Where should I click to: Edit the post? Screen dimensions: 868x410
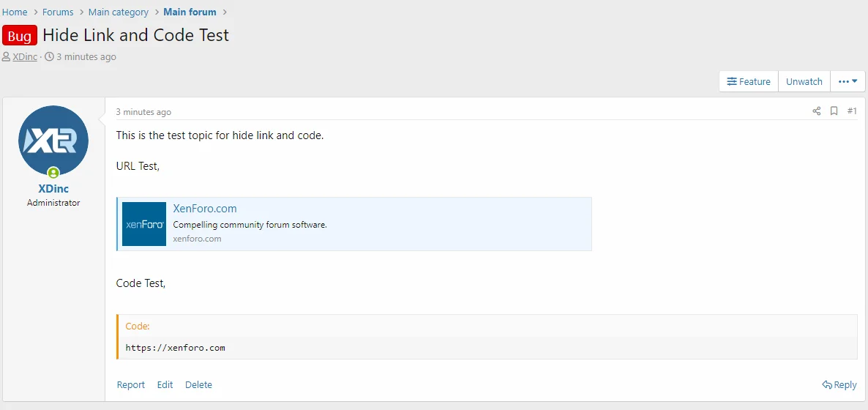[165, 385]
